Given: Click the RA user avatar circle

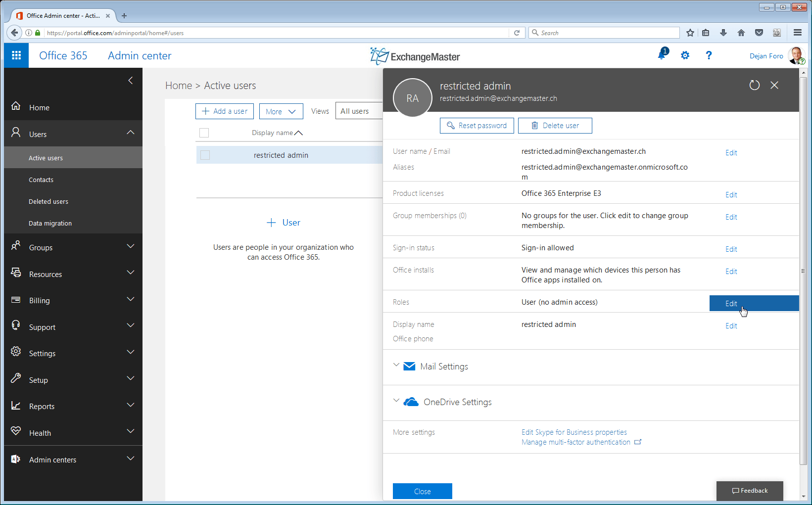Looking at the screenshot, I should [413, 98].
